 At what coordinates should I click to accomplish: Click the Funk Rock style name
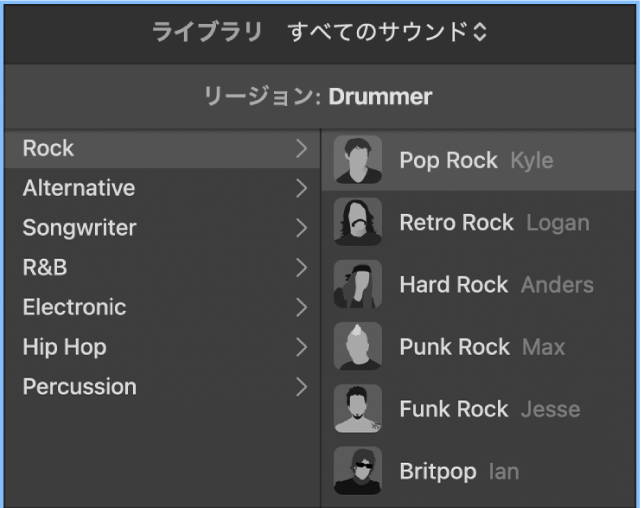click(454, 409)
